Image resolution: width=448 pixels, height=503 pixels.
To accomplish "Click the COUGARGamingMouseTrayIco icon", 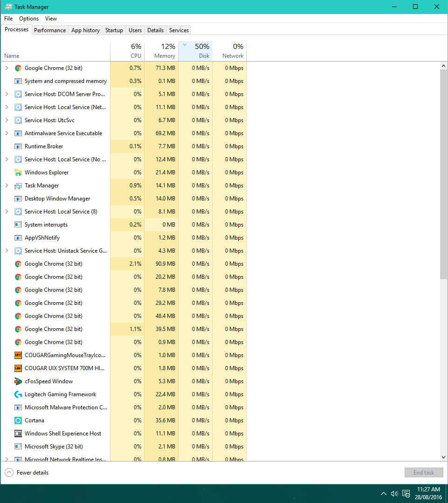I will point(18,355).
